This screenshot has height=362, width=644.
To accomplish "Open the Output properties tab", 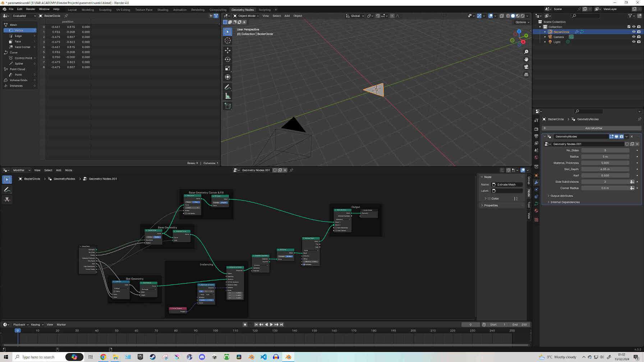I will click(x=536, y=136).
